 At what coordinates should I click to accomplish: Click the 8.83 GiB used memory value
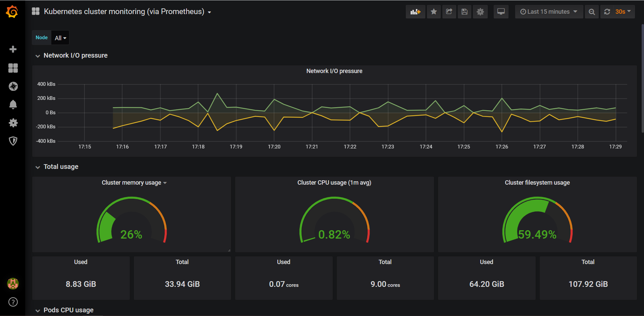click(x=81, y=284)
